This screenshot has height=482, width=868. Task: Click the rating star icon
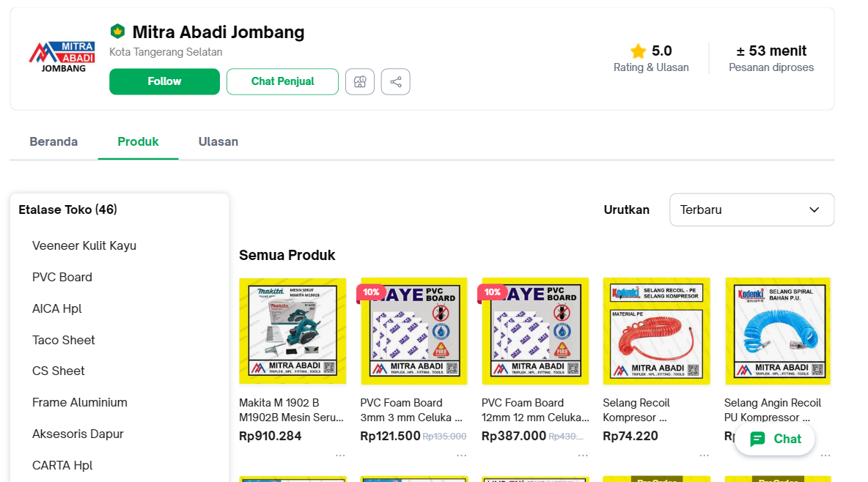638,51
